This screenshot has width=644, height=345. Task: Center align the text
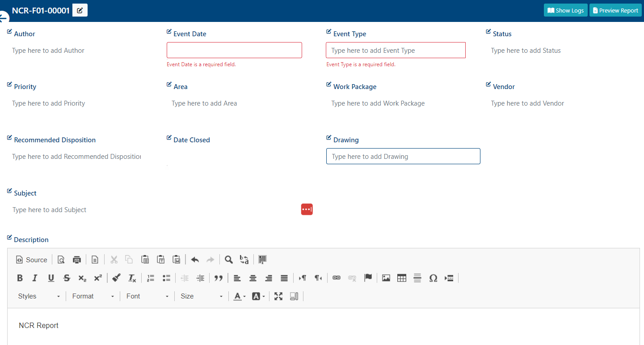pyautogui.click(x=253, y=278)
